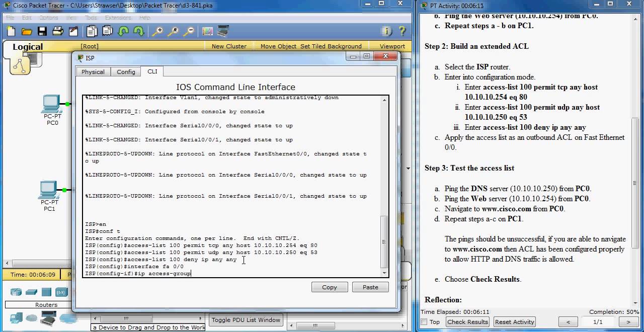Click the Zoom In magnifier icon
Image resolution: width=644 pixels, height=332 pixels.
point(157,31)
